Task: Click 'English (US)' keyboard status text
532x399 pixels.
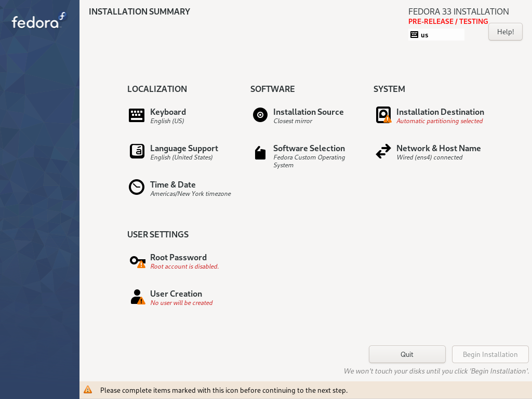Action: 167,121
